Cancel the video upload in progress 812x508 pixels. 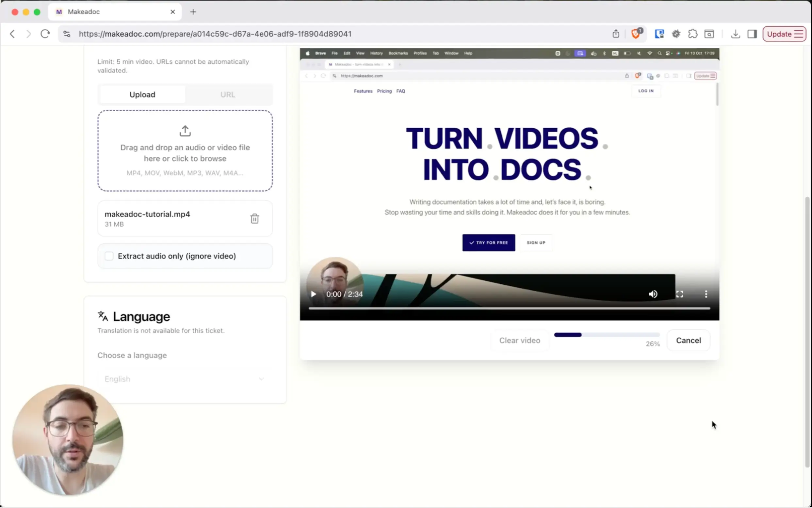pyautogui.click(x=688, y=340)
